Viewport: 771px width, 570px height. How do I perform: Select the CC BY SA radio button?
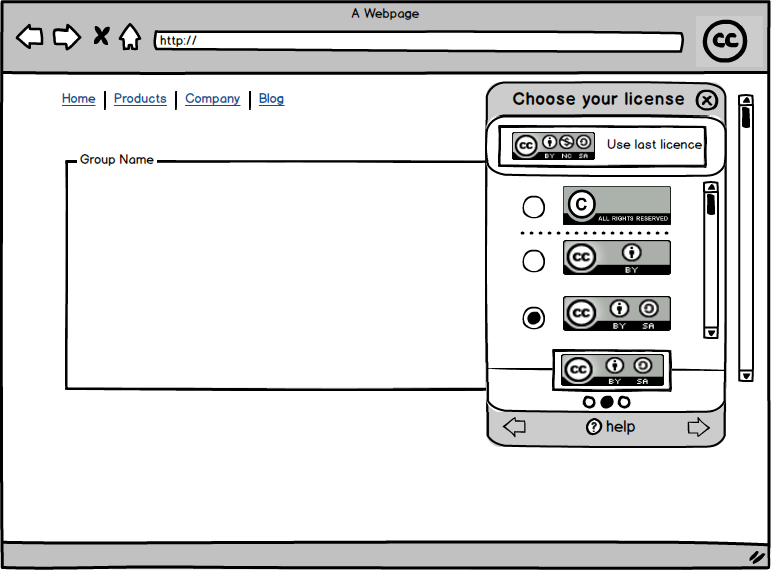tap(534, 318)
